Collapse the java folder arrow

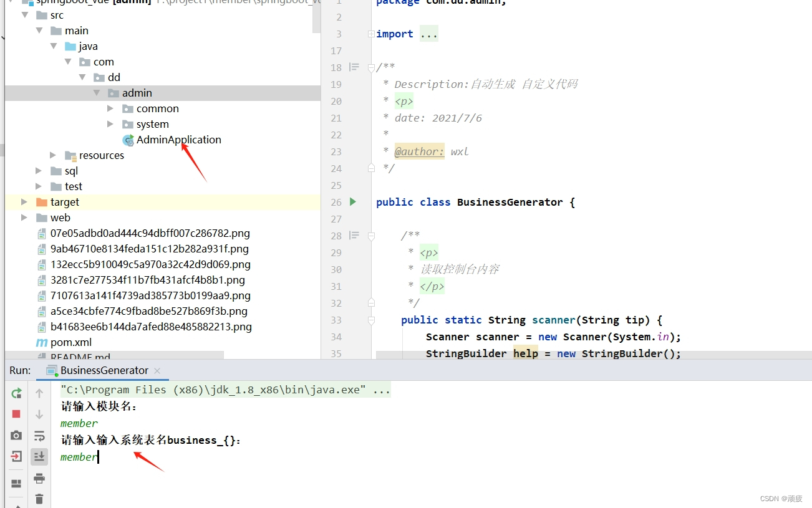coord(54,46)
